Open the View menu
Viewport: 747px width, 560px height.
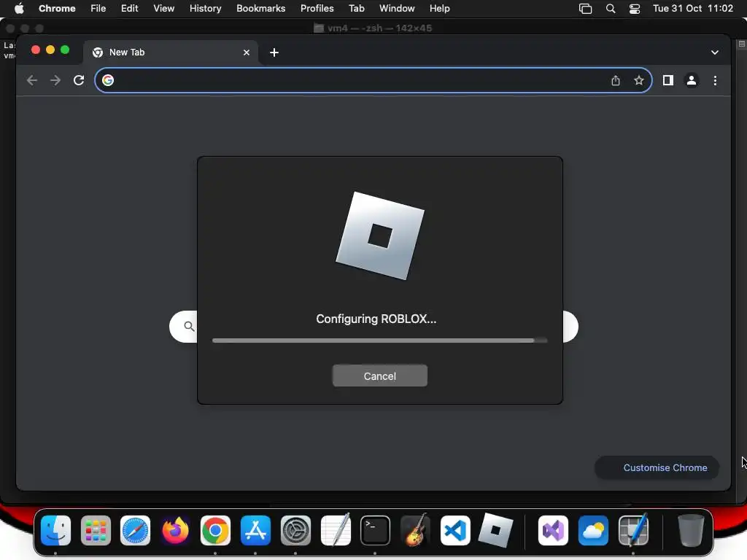click(x=163, y=8)
